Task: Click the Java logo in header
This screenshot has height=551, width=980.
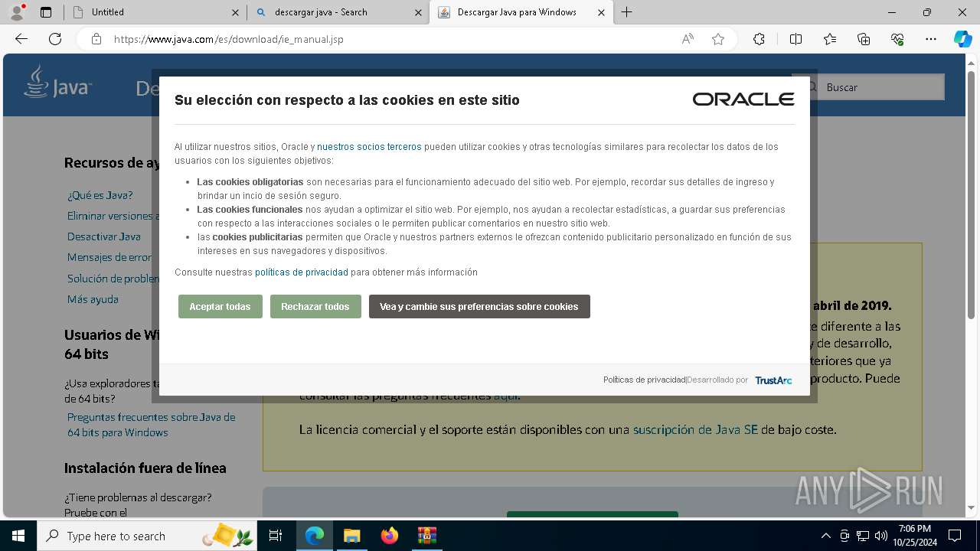Action: (x=57, y=81)
